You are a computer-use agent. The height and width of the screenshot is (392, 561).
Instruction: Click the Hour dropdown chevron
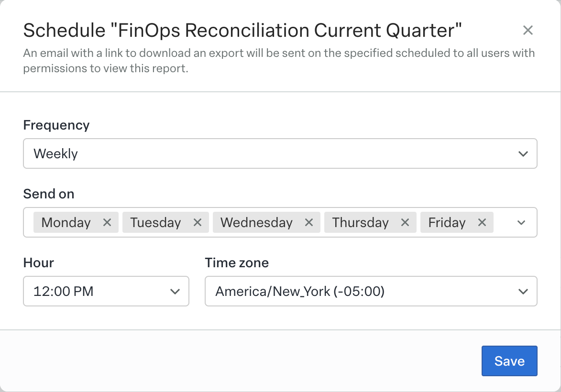[174, 291]
